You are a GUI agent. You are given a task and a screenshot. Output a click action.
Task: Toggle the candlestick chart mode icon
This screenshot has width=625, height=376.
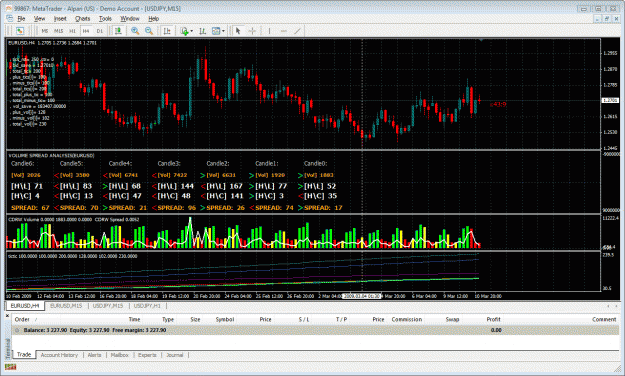118,31
